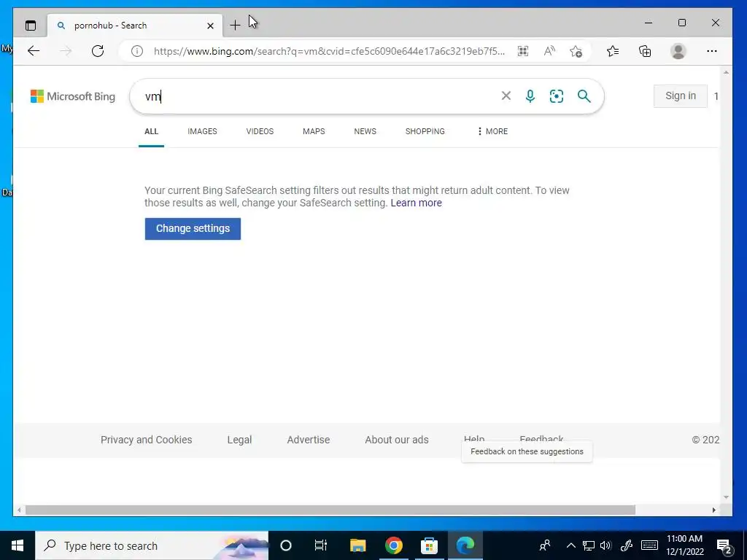The height and width of the screenshot is (560, 747).
Task: Switch to NEWS results tab
Action: pos(365,131)
